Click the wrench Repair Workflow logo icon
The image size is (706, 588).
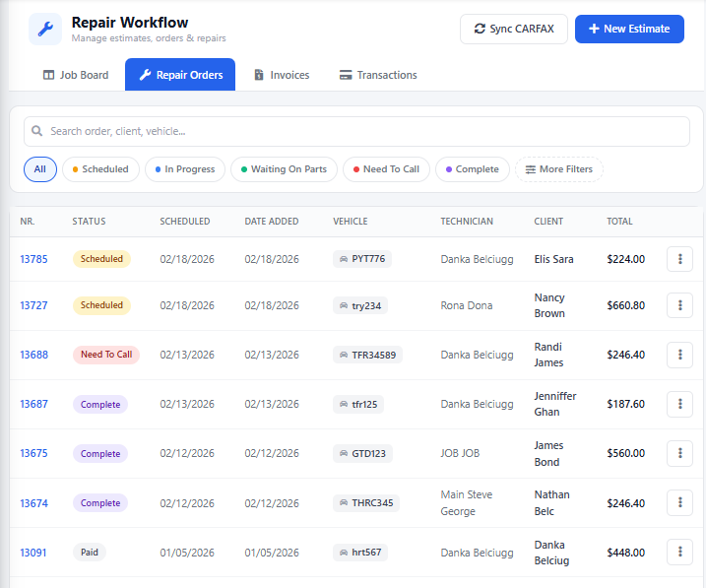[45, 30]
